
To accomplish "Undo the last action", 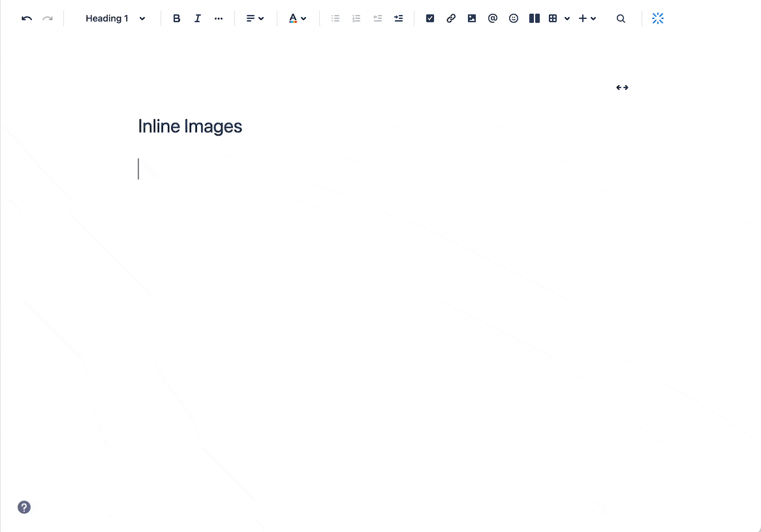I will (x=27, y=18).
